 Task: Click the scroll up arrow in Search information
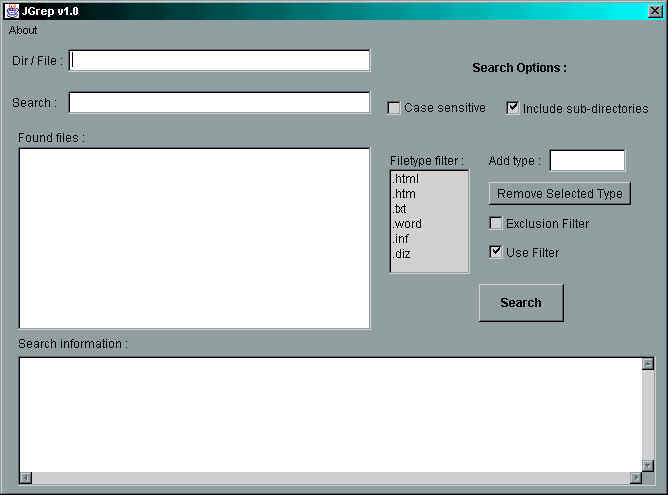648,364
